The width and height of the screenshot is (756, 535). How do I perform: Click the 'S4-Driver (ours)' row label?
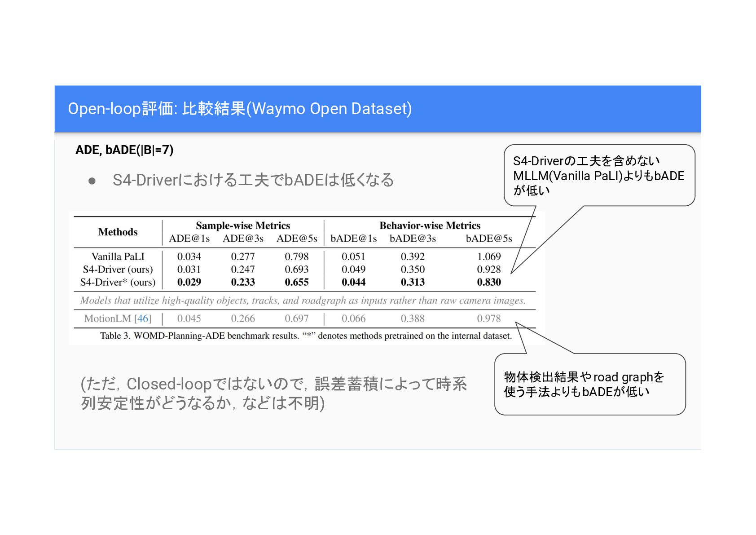118,270
